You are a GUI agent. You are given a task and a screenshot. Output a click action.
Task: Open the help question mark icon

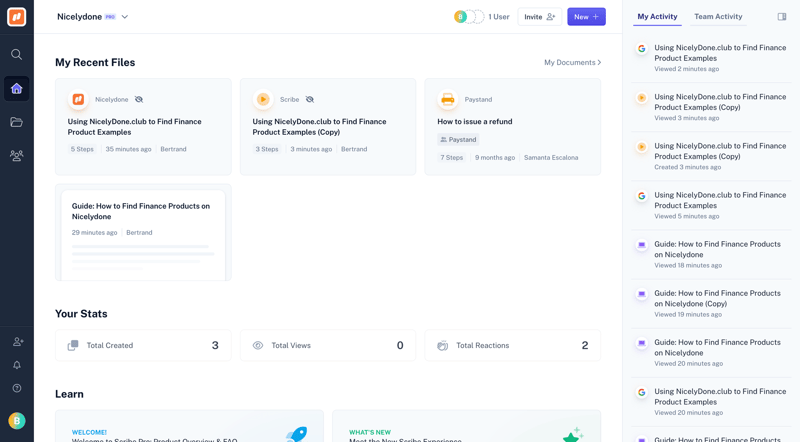pyautogui.click(x=17, y=388)
